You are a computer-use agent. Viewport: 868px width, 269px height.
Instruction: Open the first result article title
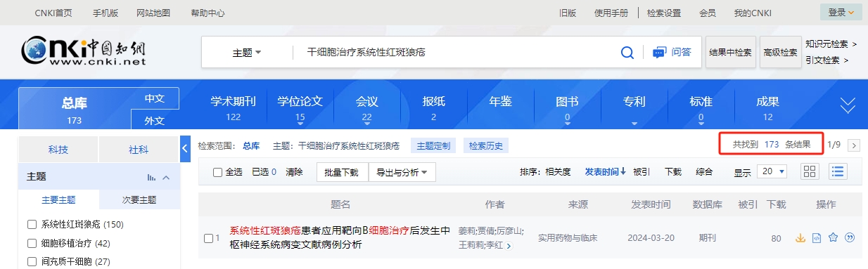pyautogui.click(x=340, y=237)
